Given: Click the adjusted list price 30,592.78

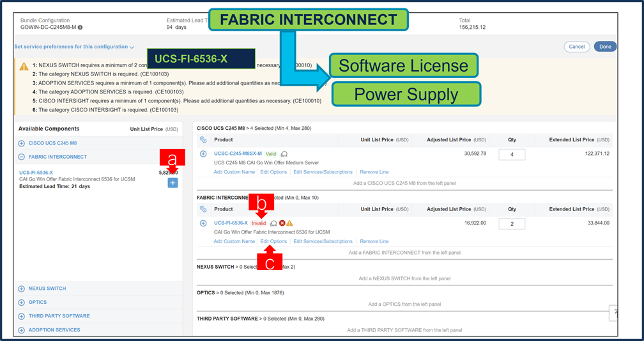Looking at the screenshot, I should click(x=475, y=154).
